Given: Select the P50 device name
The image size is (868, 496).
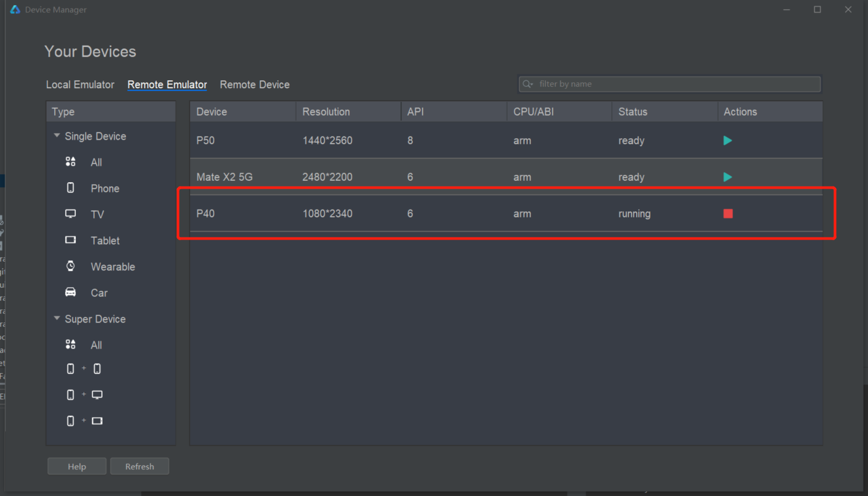Looking at the screenshot, I should [206, 140].
